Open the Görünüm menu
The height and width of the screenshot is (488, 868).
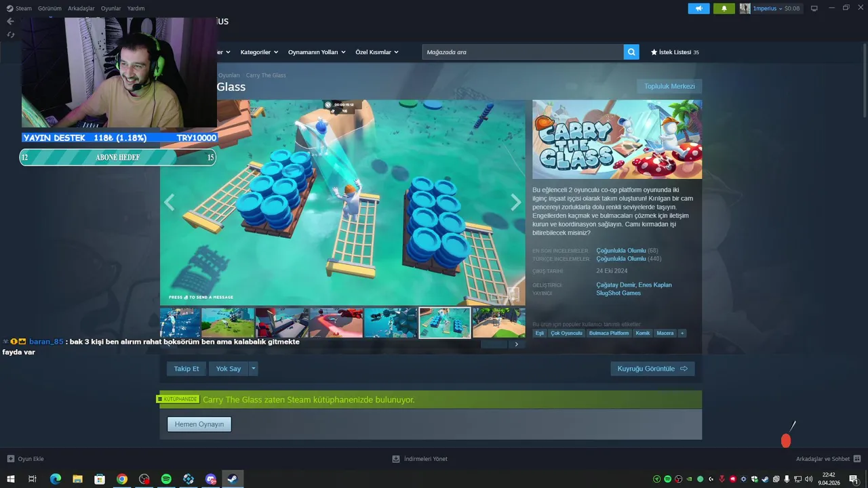click(x=50, y=8)
